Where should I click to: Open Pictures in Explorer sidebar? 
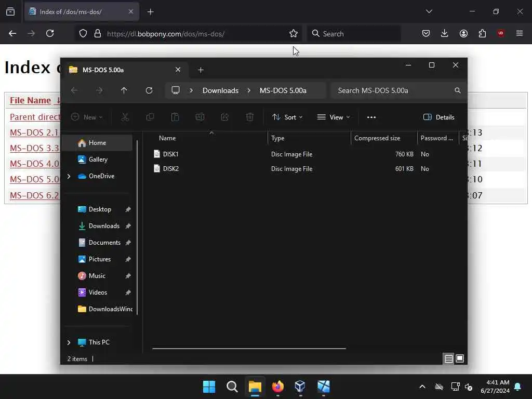[x=97, y=259]
